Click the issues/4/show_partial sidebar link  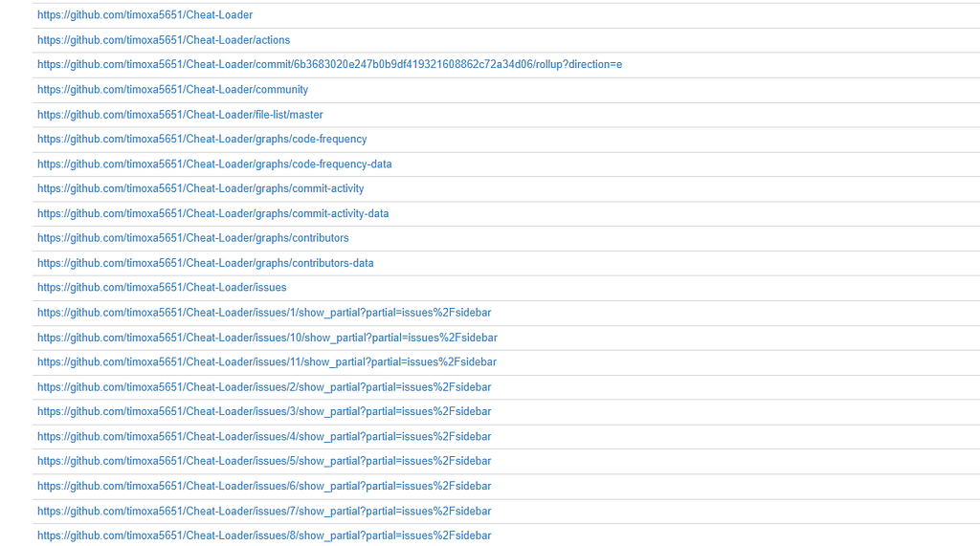[264, 436]
